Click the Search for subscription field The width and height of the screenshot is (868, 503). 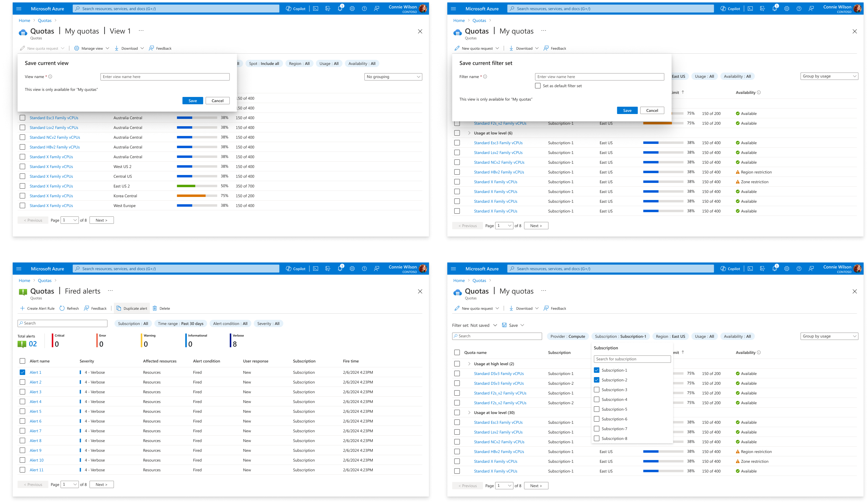632,359
